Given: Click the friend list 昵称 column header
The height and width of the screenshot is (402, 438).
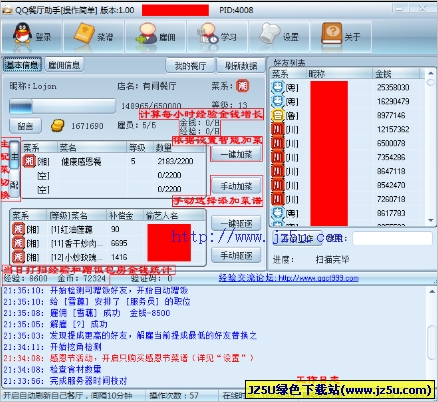Looking at the screenshot, I should pos(339,74).
